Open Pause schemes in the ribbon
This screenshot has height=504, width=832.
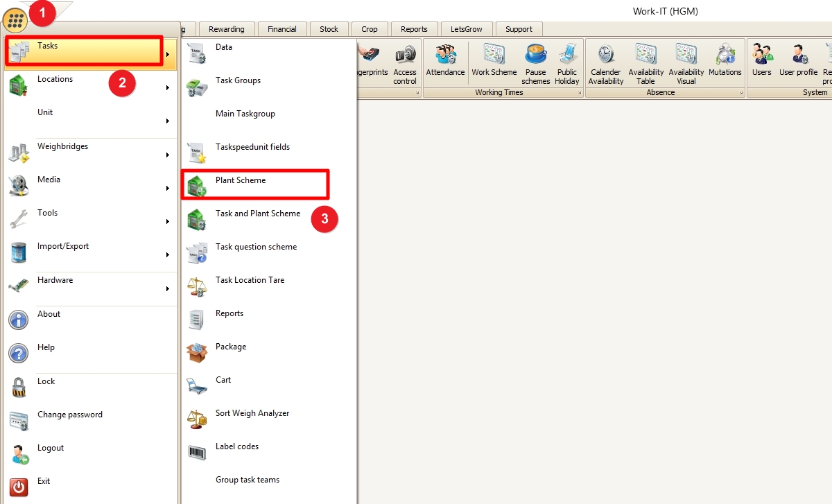click(x=535, y=63)
